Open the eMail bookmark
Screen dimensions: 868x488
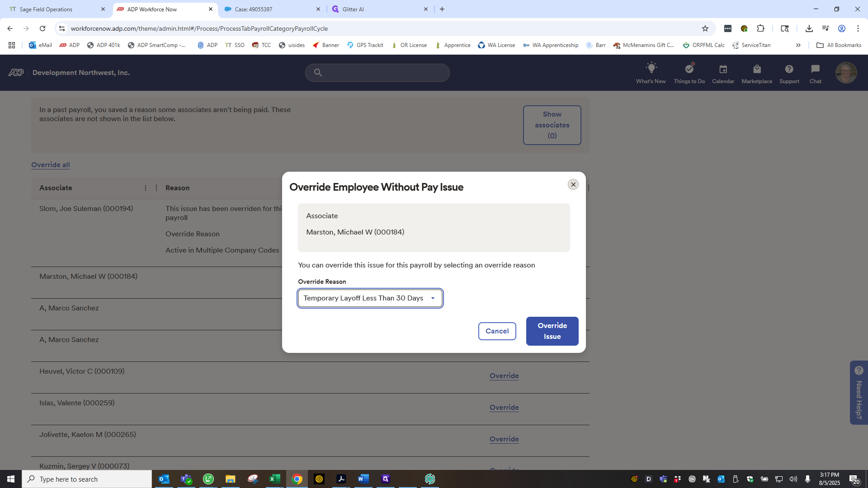(x=40, y=45)
